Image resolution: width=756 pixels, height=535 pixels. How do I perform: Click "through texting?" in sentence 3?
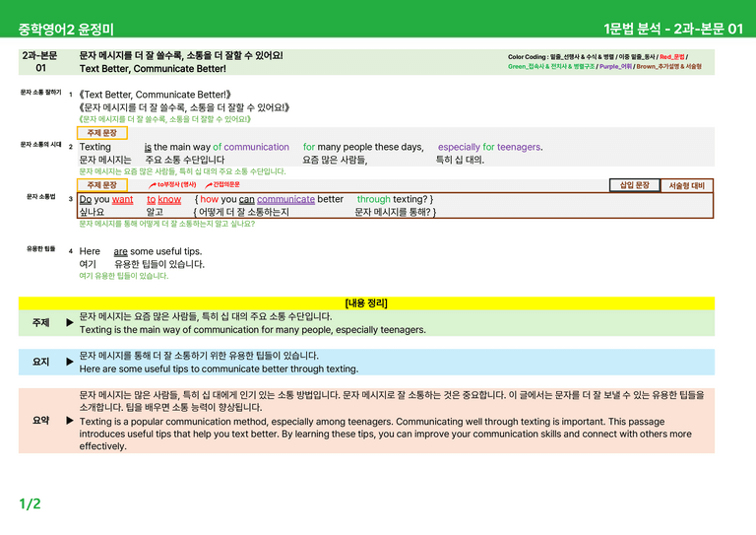(x=392, y=199)
